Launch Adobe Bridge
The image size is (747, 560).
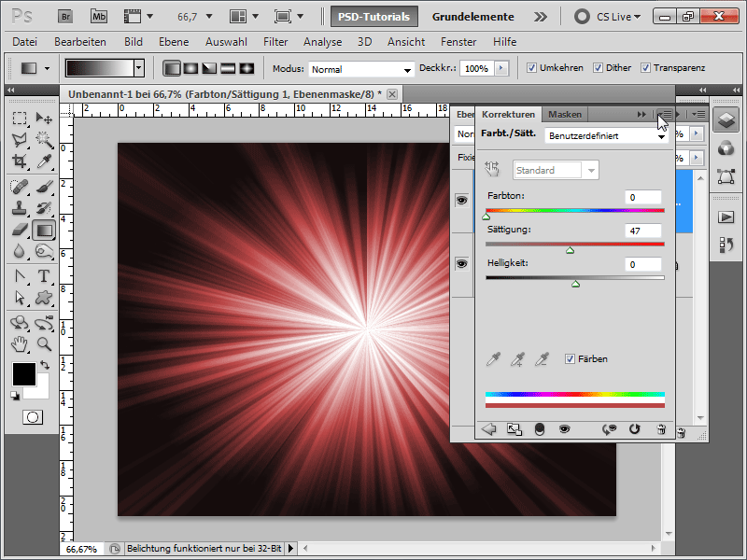tap(65, 17)
